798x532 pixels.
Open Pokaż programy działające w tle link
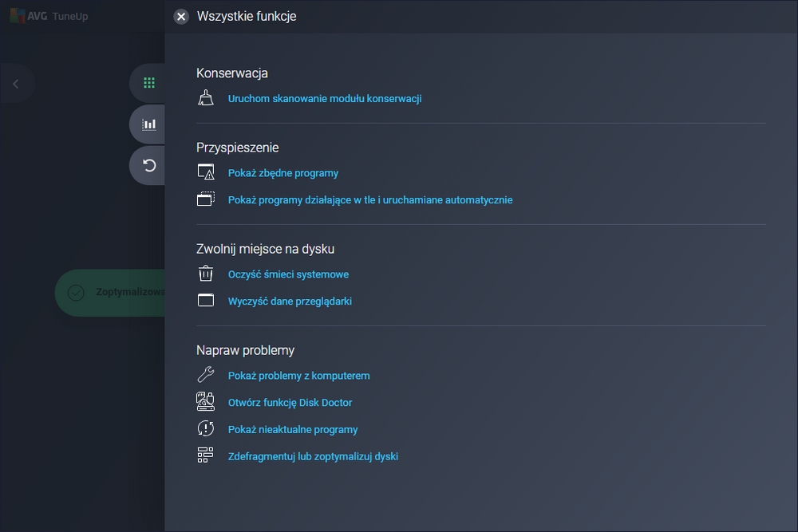click(370, 200)
